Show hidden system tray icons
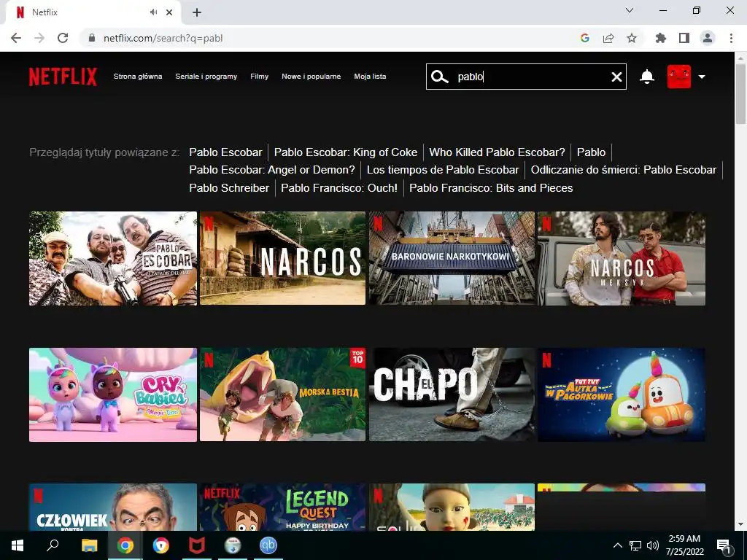 (x=617, y=545)
